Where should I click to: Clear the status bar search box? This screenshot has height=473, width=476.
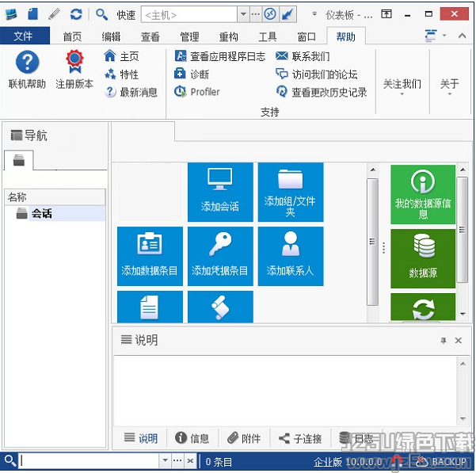[190, 460]
